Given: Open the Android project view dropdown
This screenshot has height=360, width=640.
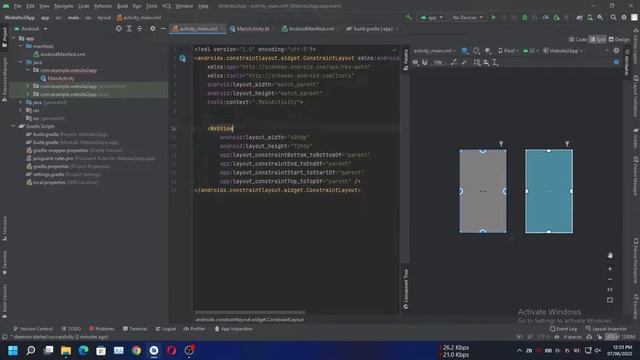Looking at the screenshot, I should [31, 29].
